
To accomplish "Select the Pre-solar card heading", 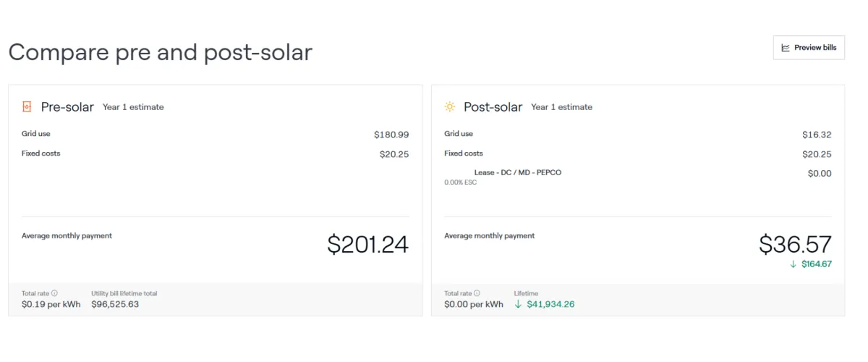I will [x=67, y=107].
